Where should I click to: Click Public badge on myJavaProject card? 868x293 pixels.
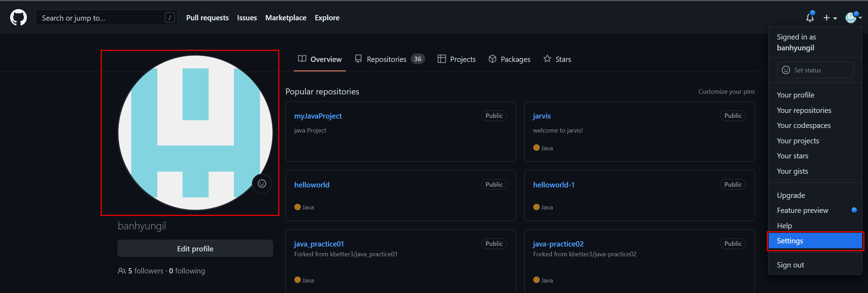pyautogui.click(x=494, y=116)
